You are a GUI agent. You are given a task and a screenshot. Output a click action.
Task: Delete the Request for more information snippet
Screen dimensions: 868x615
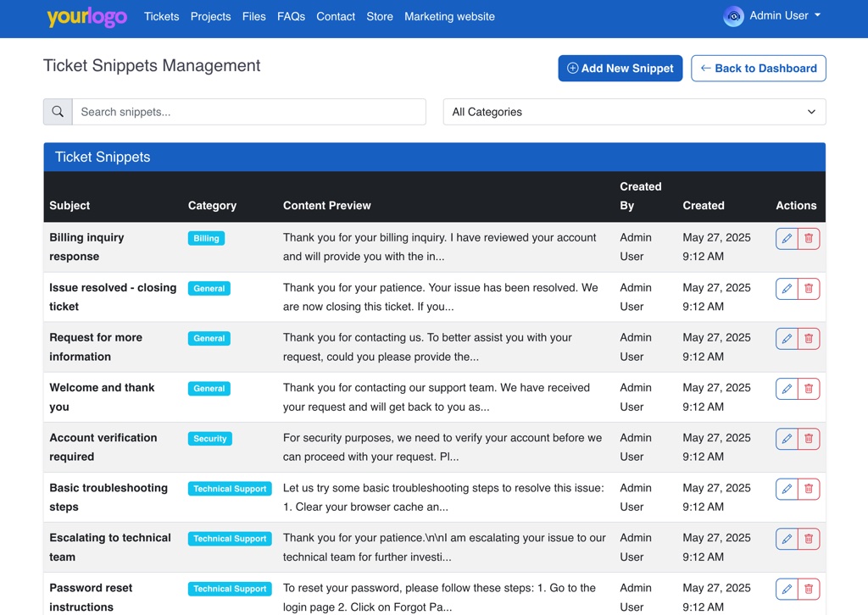pyautogui.click(x=809, y=339)
